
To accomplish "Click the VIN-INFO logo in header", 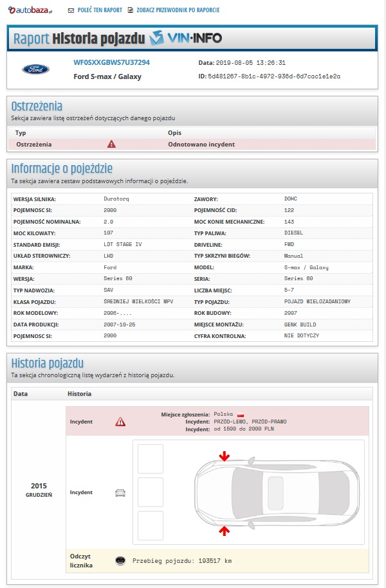I will 186,39.
